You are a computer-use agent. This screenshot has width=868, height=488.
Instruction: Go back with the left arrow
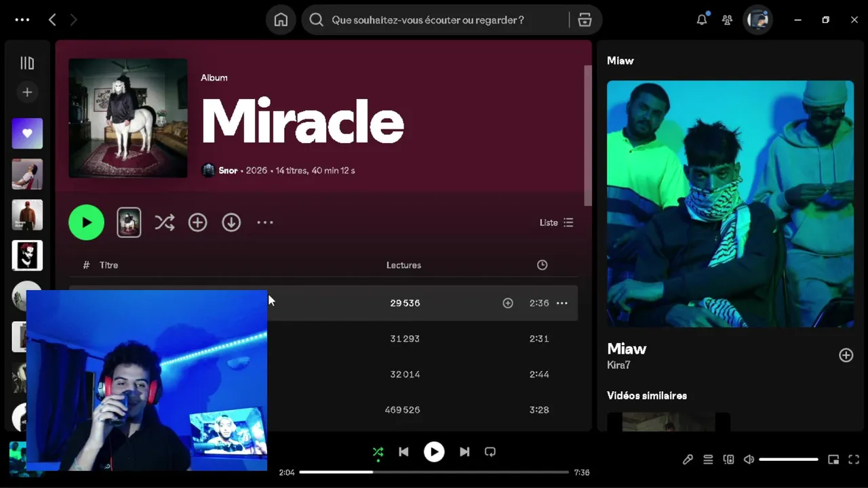tap(52, 20)
